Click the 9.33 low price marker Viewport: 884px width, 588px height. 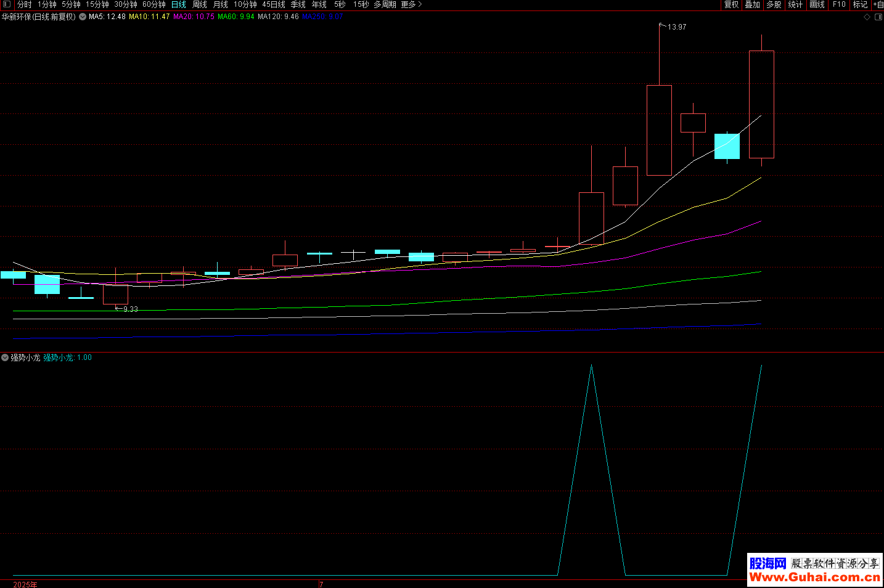point(131,309)
